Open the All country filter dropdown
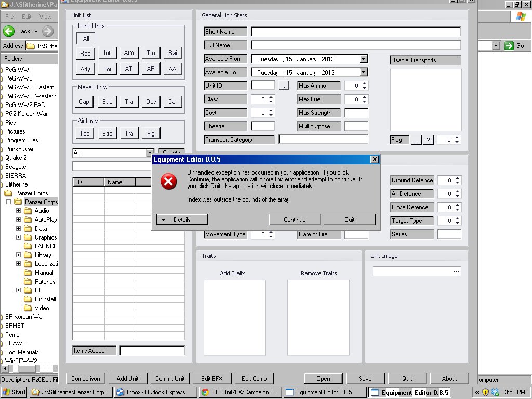The image size is (532, 399). click(x=150, y=153)
